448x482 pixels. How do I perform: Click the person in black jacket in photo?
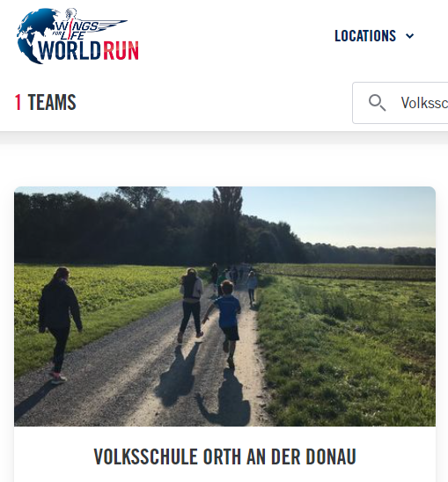pyautogui.click(x=59, y=325)
